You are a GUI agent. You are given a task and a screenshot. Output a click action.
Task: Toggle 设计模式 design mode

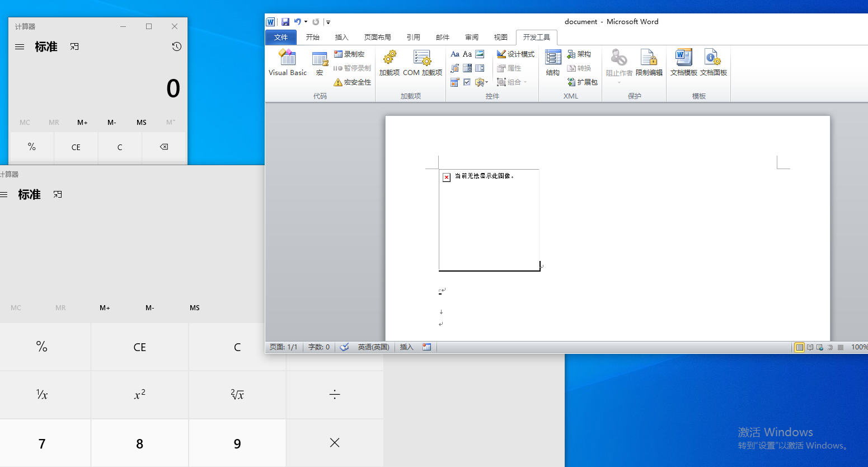click(515, 54)
